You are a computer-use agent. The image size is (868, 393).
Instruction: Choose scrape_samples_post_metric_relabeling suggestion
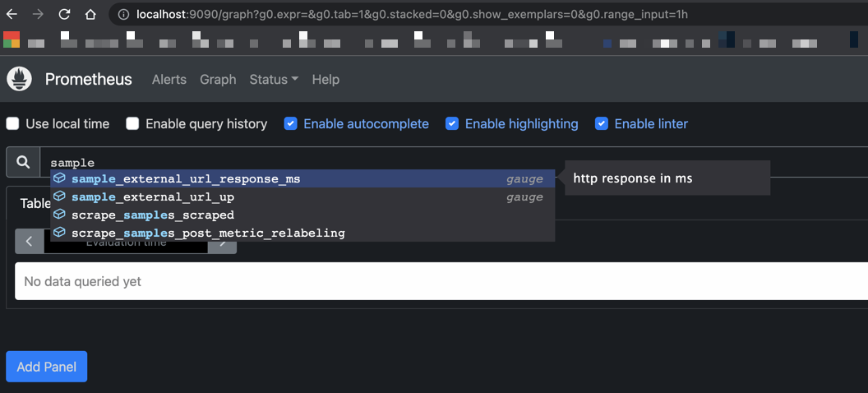pos(302,233)
